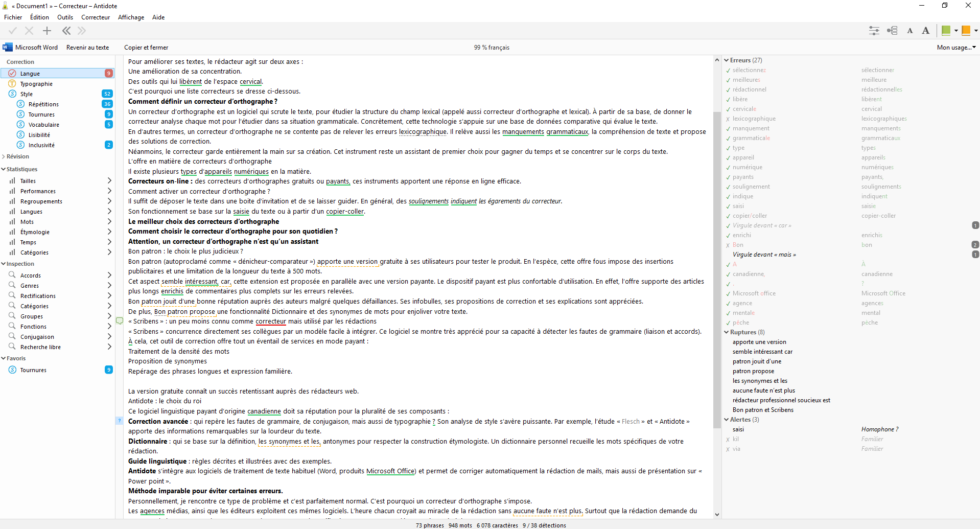Open the settings sliders icon
The image size is (980, 529).
[874, 31]
